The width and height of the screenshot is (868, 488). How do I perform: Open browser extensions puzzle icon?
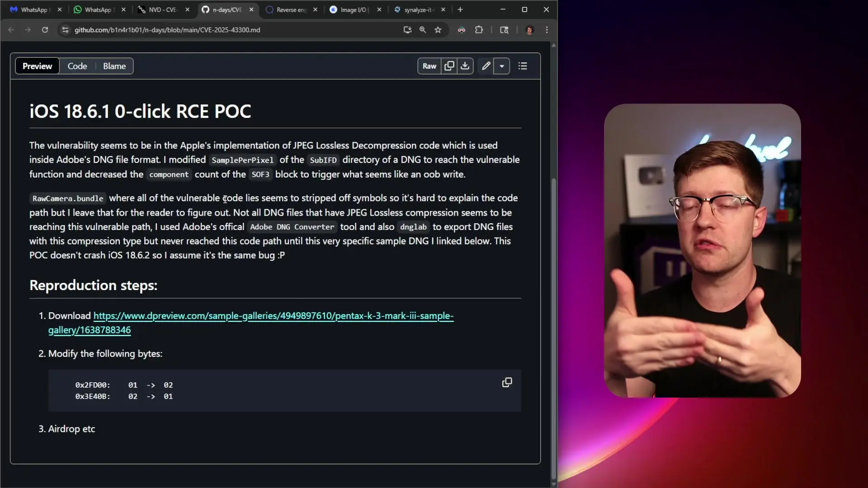(x=479, y=30)
